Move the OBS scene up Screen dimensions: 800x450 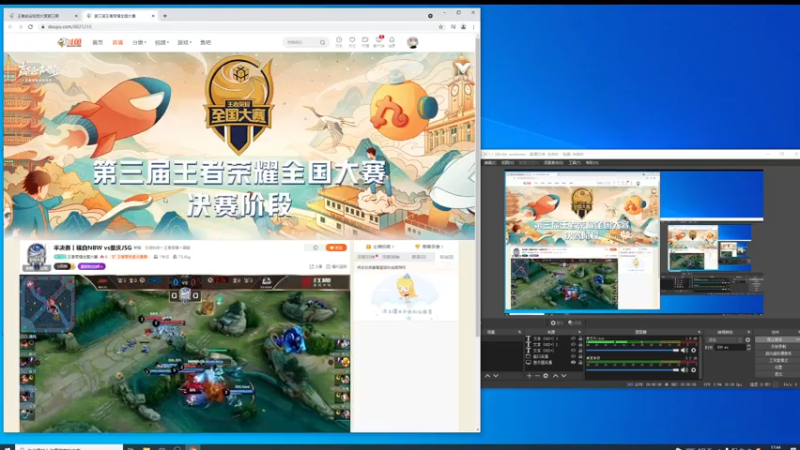488,376
